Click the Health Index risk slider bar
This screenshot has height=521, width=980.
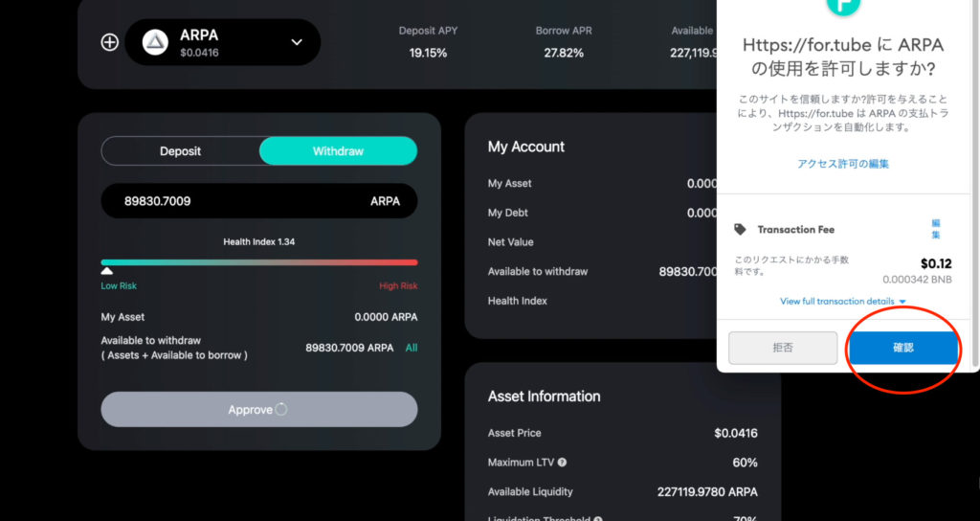point(258,262)
